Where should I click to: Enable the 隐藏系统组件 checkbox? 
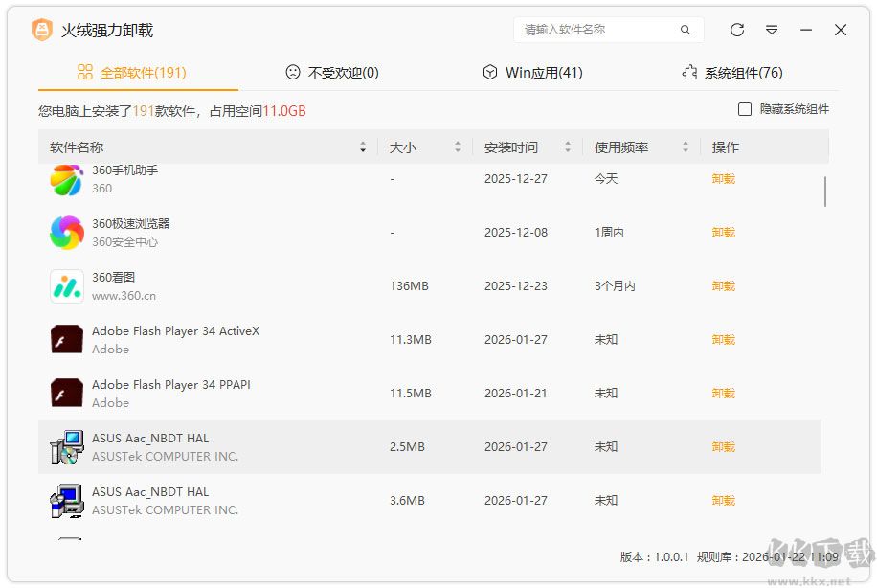(x=745, y=109)
